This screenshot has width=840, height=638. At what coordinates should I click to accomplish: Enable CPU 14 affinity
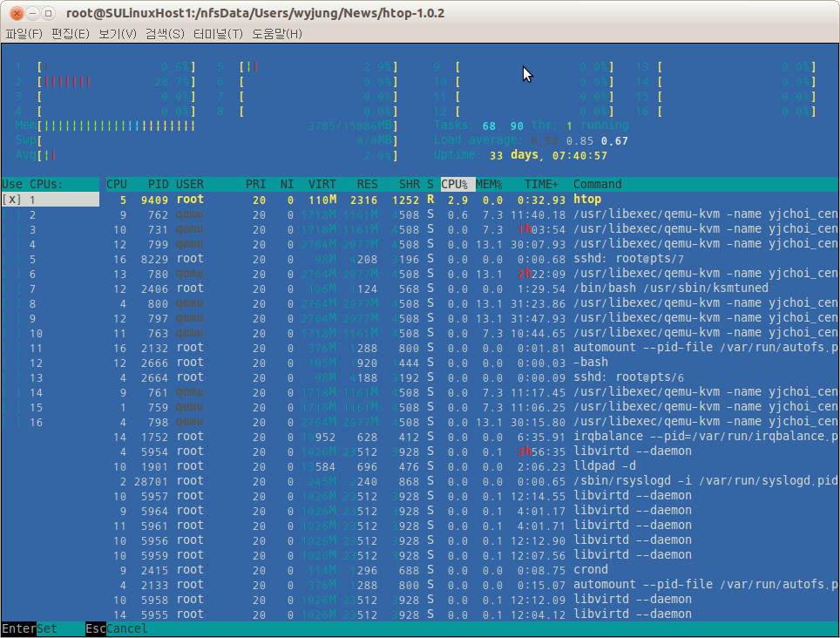tap(12, 393)
